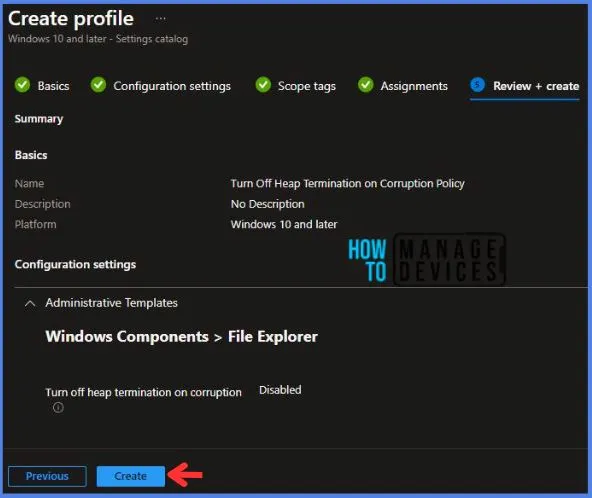Click the Create button
Image resolution: width=592 pixels, height=498 pixels.
[131, 476]
